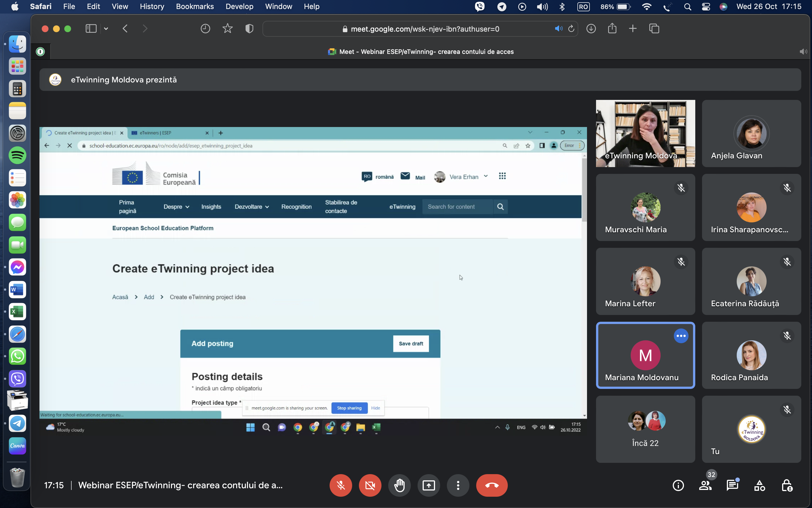Click eTwinning in ESEP navigation
Screen dimensions: 812x508
click(402, 207)
